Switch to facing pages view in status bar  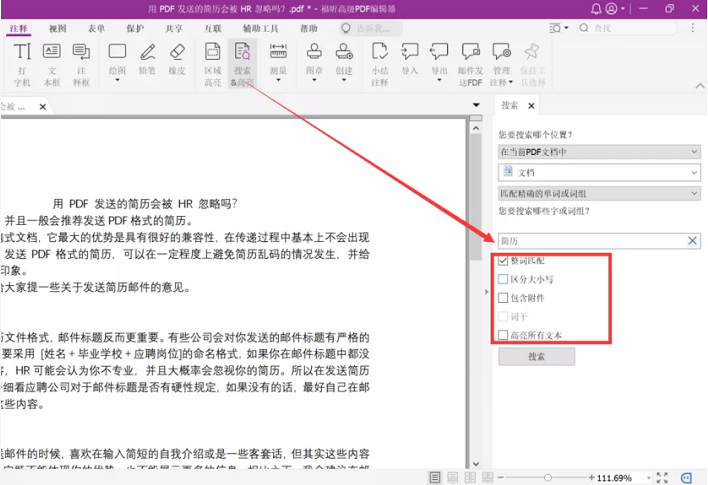[470, 477]
